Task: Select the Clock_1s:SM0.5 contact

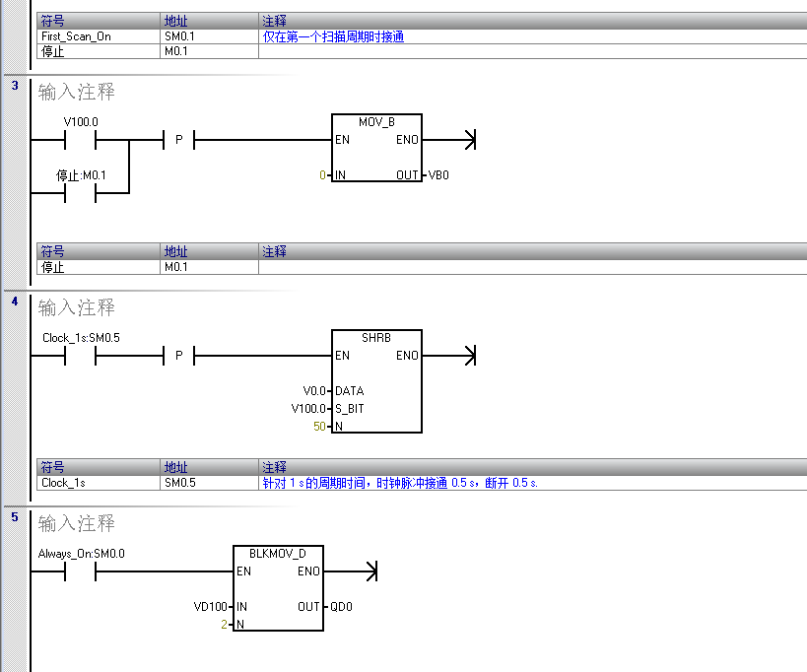Action: tap(80, 356)
